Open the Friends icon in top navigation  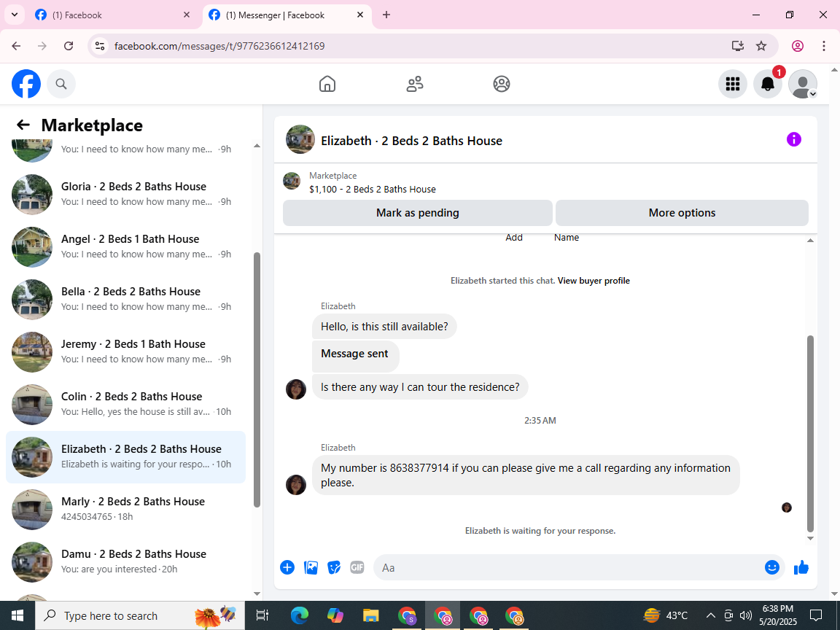pos(415,84)
